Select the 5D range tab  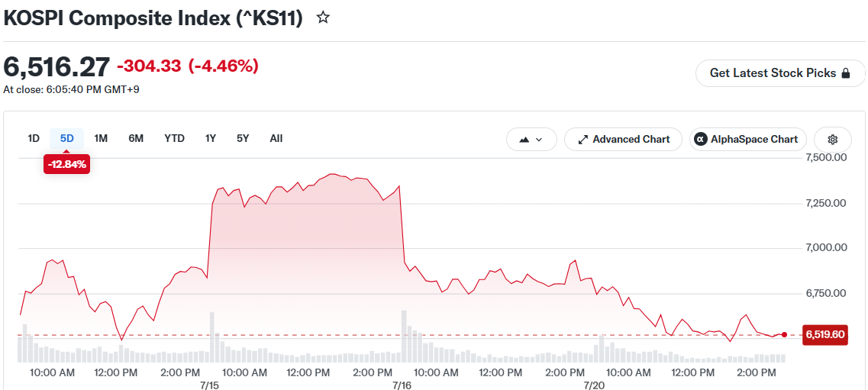[x=67, y=138]
